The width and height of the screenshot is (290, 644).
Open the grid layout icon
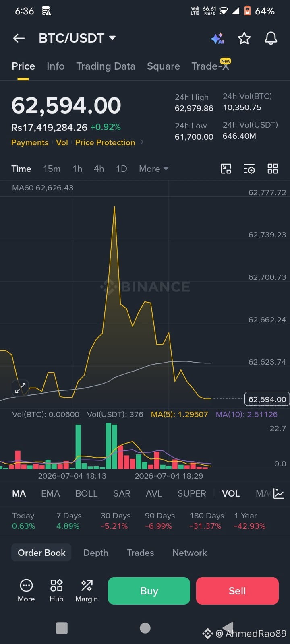(x=273, y=169)
